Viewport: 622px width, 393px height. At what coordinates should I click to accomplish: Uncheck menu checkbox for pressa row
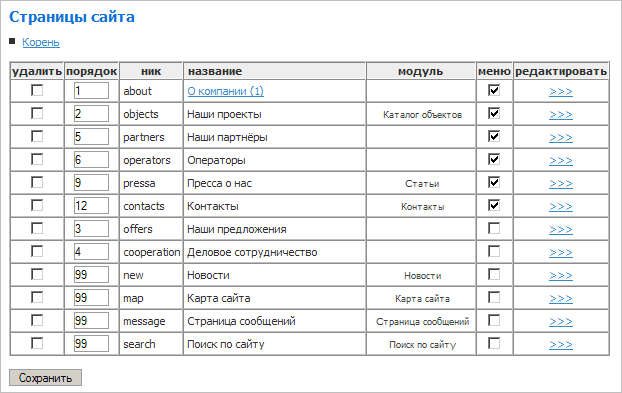(x=494, y=182)
